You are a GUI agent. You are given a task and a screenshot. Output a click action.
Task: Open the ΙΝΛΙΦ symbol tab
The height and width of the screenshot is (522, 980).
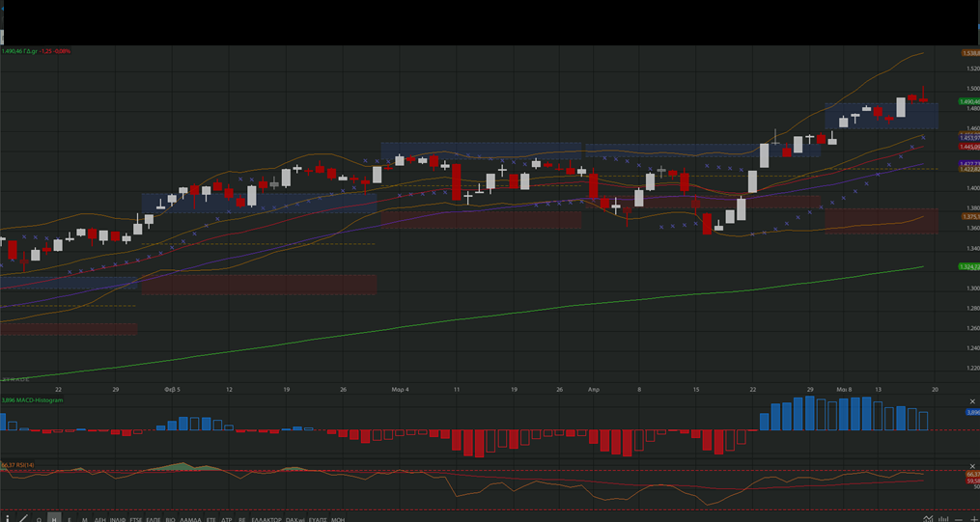(118, 519)
